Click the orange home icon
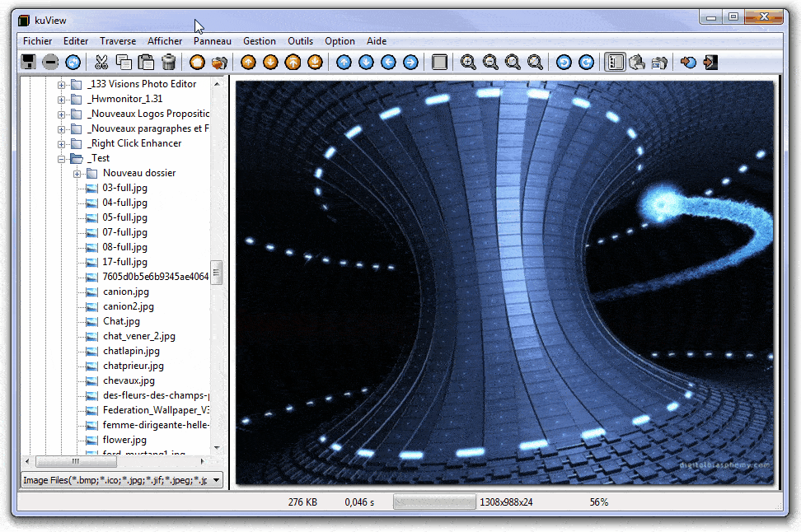Viewport: 801px width, 532px height. point(197,63)
